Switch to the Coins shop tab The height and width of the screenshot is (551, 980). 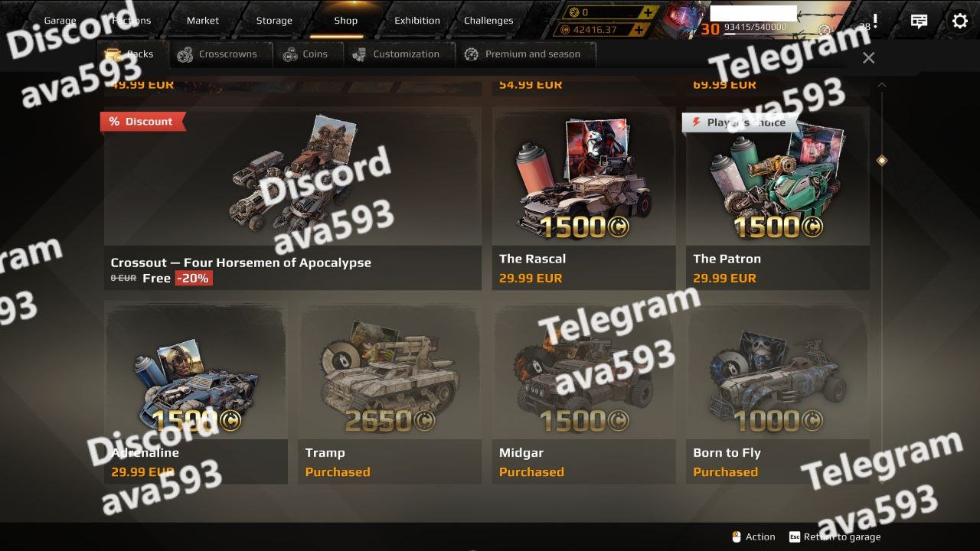(305, 54)
